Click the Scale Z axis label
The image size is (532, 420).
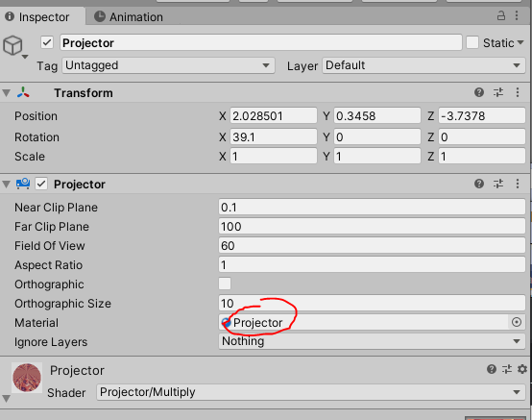tap(430, 157)
